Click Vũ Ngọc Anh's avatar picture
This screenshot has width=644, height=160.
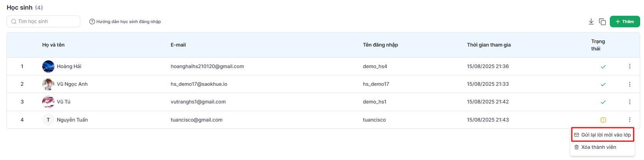click(48, 84)
